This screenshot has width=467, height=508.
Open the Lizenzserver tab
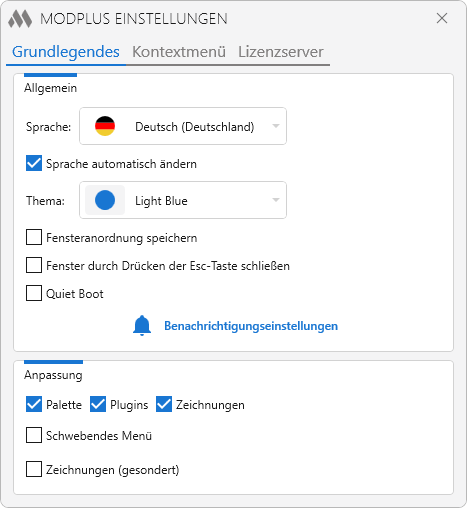281,52
